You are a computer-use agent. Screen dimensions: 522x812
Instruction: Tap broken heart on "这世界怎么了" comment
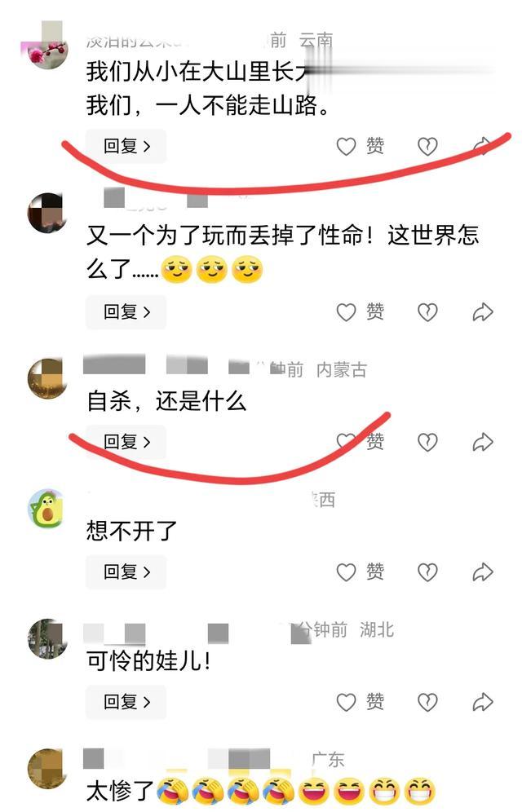tap(427, 311)
